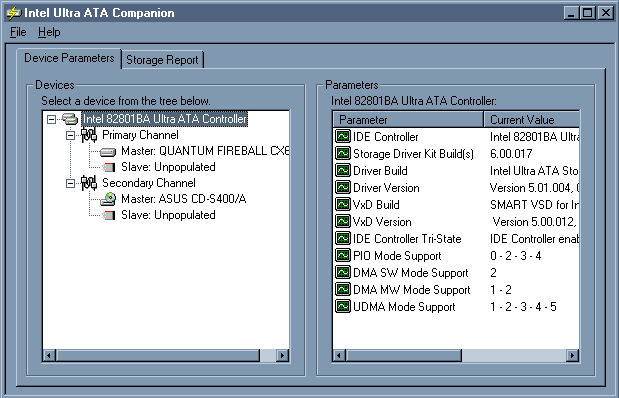Select the Driver Version parameter row
Screen dimensions: 619x398
(x=456, y=188)
